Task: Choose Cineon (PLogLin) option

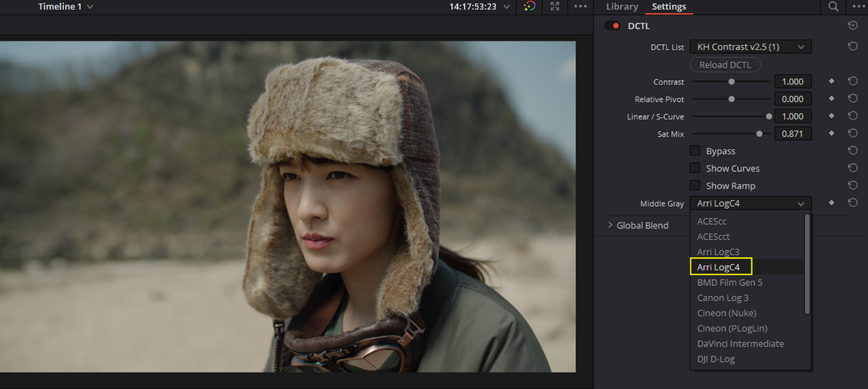Action: click(x=747, y=328)
